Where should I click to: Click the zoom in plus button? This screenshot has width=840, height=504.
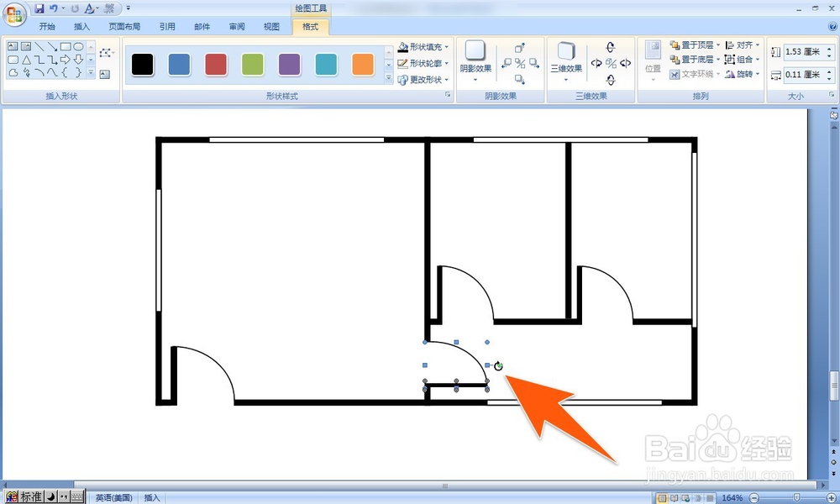[x=832, y=498]
